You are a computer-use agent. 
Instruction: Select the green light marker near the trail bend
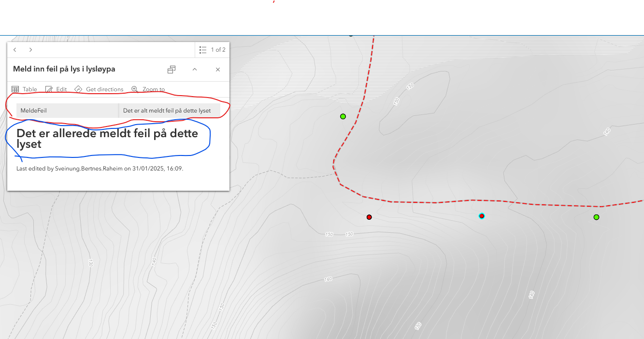(x=343, y=116)
